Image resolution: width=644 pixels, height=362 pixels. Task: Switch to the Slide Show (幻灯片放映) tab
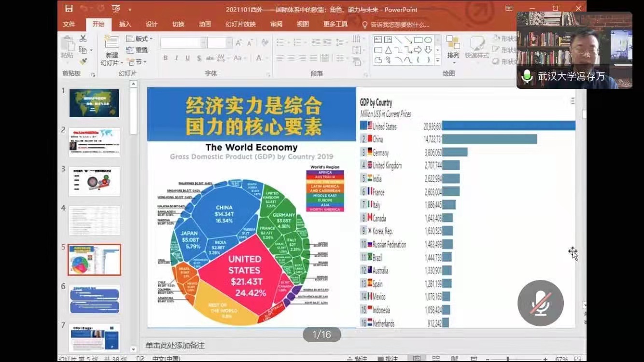click(240, 25)
